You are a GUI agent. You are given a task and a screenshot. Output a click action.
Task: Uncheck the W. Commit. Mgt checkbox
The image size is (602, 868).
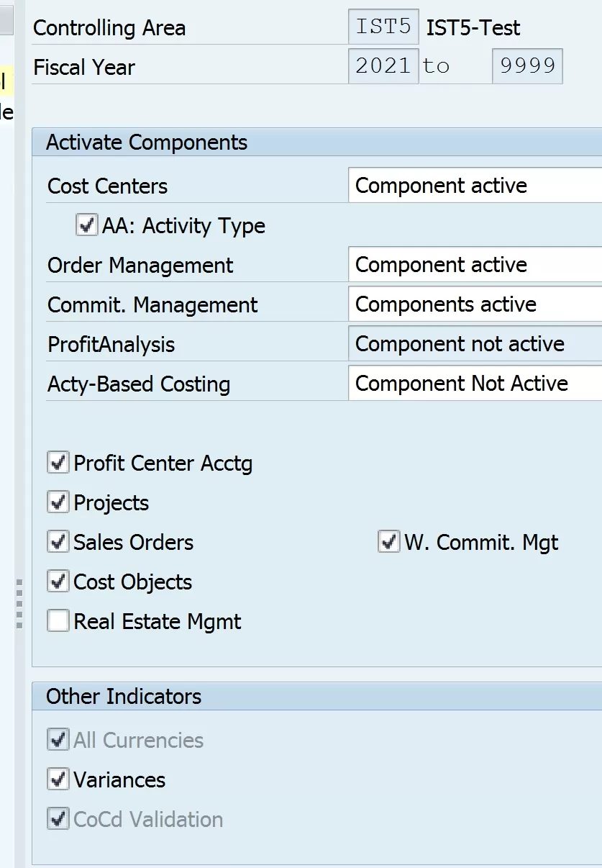click(388, 541)
